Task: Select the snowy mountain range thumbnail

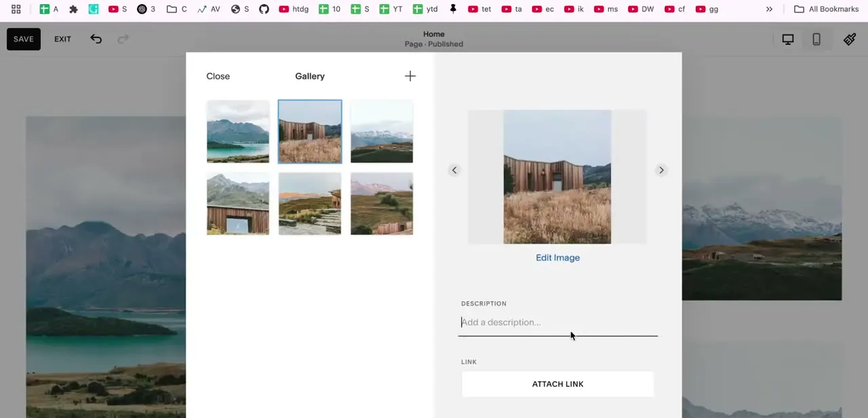Action: tap(382, 132)
